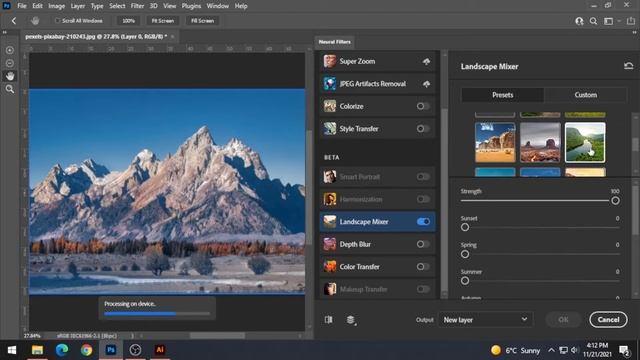
Task: Open the Filter menu
Action: (137, 6)
